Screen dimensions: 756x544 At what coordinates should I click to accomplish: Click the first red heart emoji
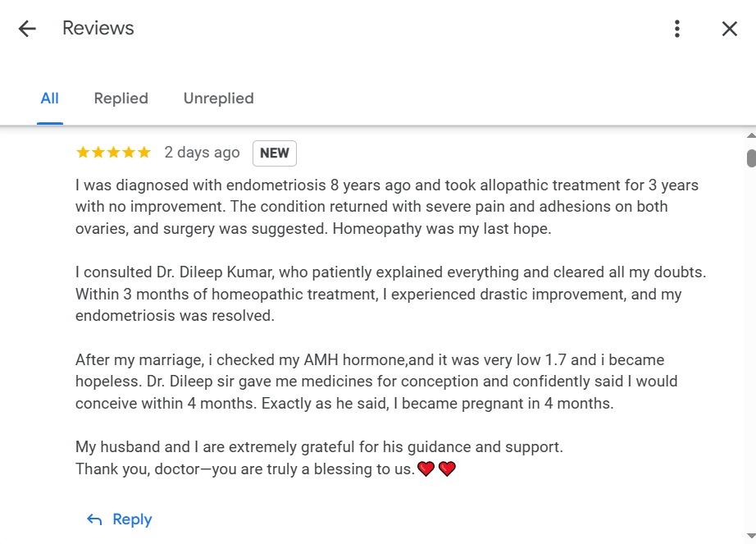coord(426,469)
